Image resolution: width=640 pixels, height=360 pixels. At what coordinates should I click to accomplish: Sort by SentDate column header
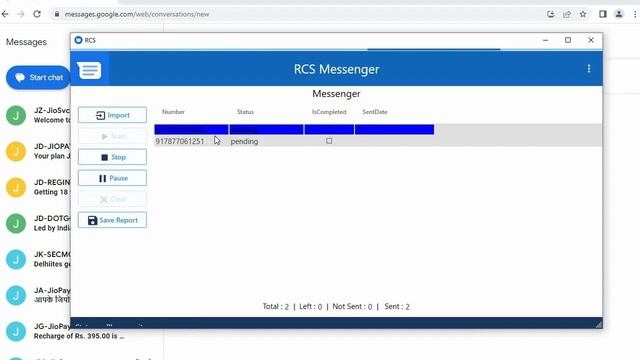[x=375, y=111]
